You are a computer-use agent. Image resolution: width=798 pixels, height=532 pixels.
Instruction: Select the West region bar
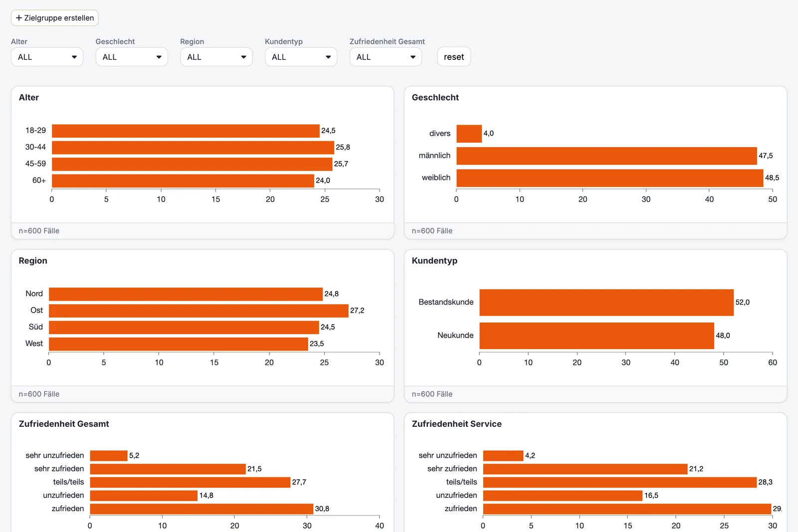click(x=179, y=344)
